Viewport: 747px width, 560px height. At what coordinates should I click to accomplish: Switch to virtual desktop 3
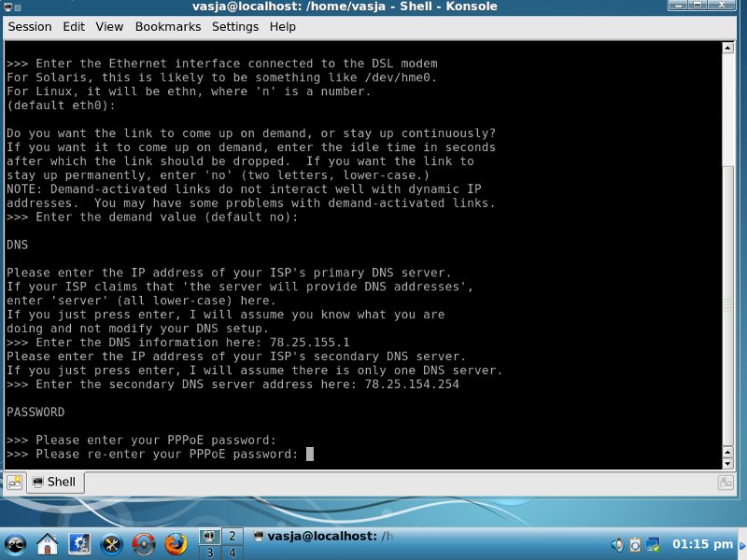point(209,552)
